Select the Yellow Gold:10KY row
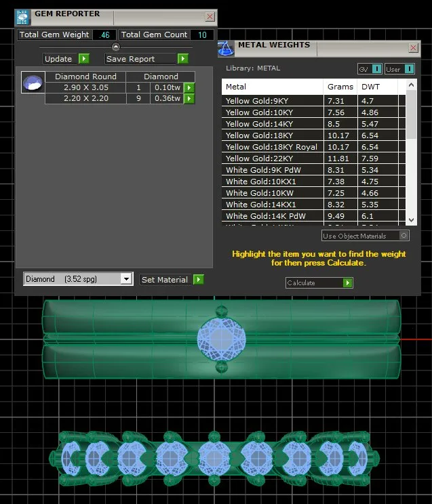 [x=313, y=112]
